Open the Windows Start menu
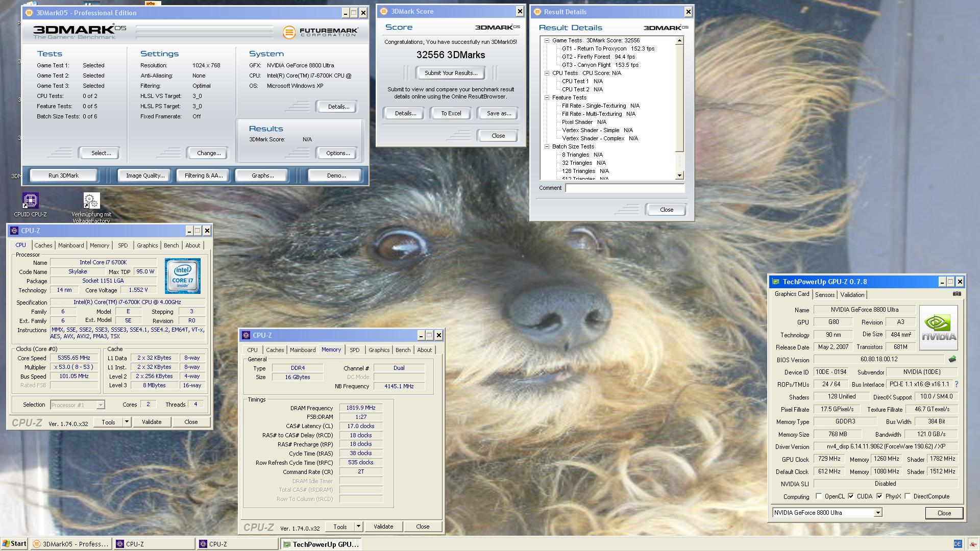The width and height of the screenshot is (980, 551). (14, 543)
